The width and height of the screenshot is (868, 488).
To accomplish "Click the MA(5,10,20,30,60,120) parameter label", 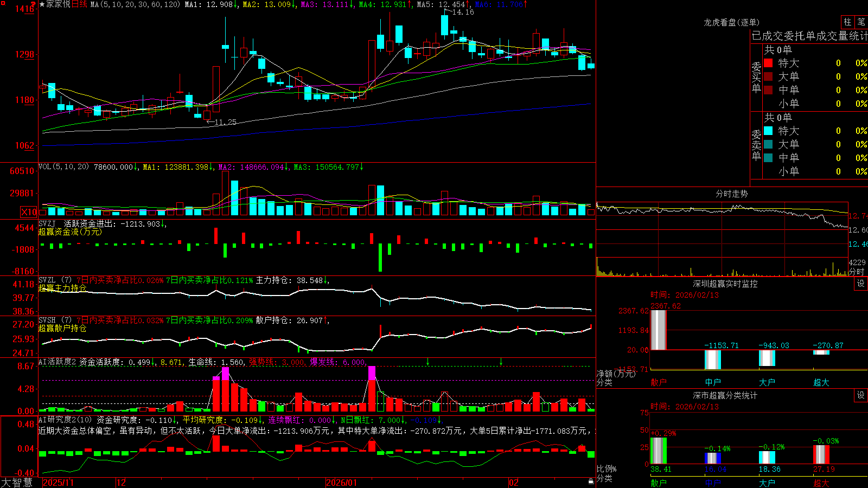I will click(135, 4).
